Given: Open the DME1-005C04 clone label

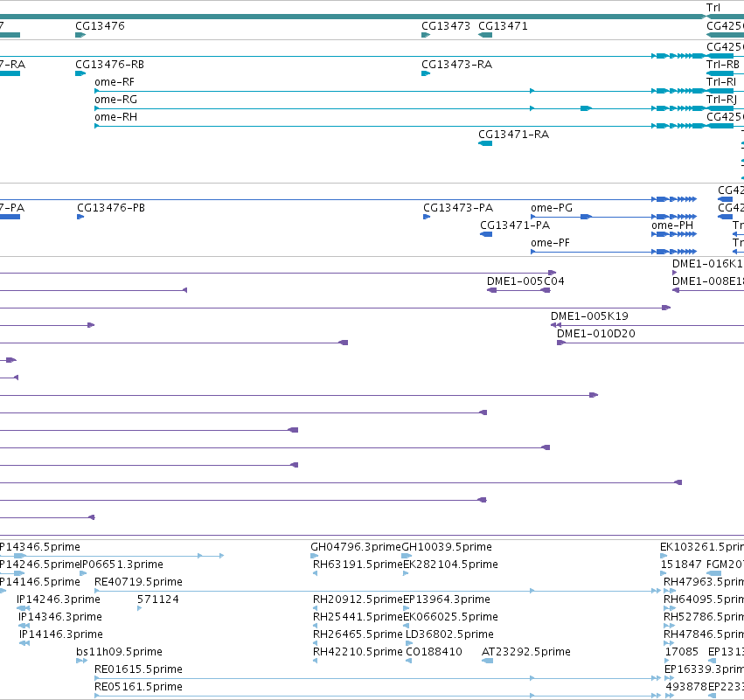Looking at the screenshot, I should pos(525,281).
